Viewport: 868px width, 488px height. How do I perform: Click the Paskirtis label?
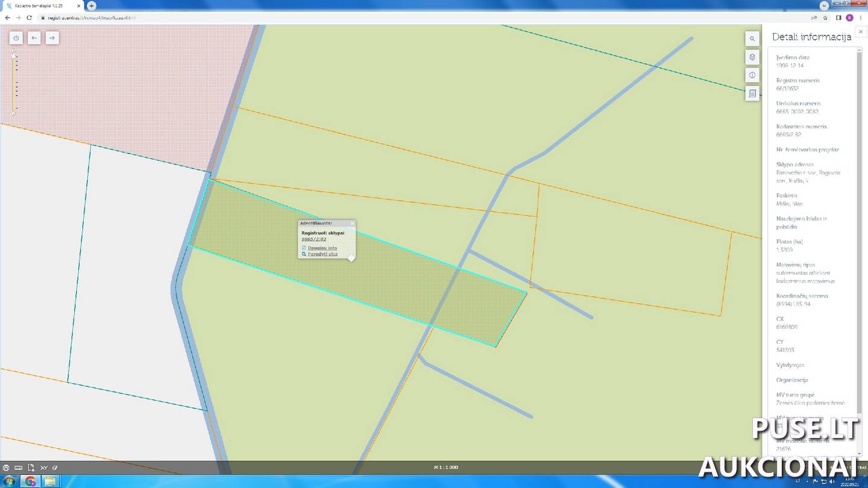tap(787, 196)
